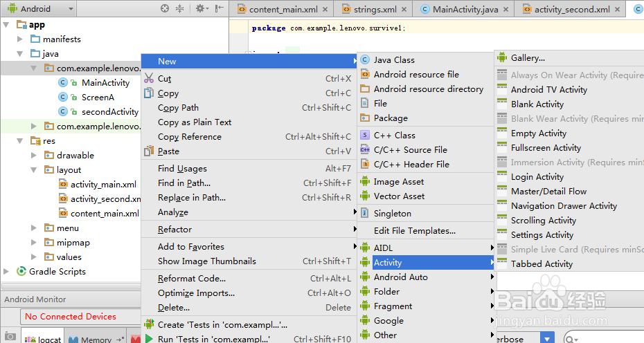This screenshot has width=644, height=343.
Task: Select Empty Activity from the list
Action: pos(539,133)
